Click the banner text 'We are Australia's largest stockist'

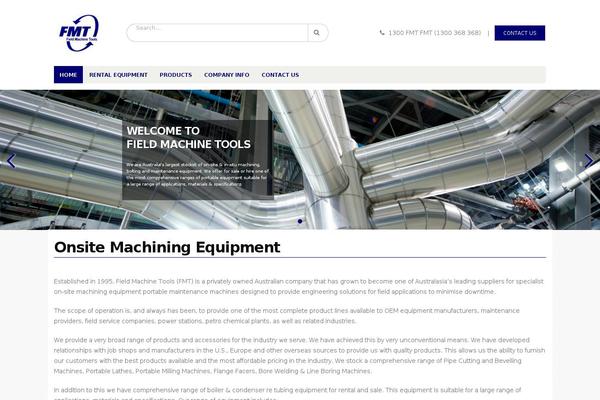[197, 175]
